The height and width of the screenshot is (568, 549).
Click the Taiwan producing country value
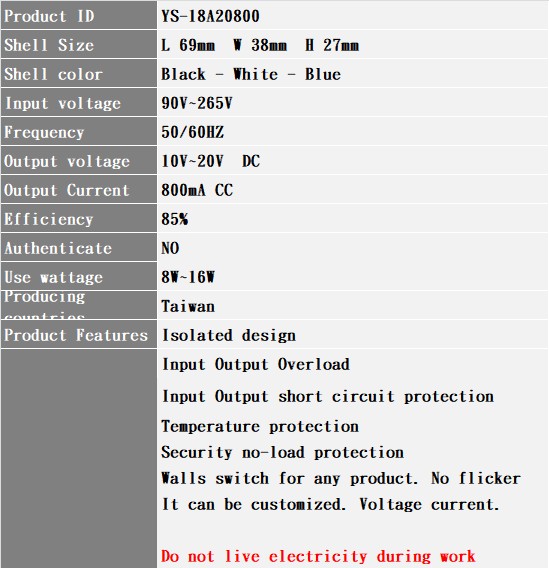188,306
